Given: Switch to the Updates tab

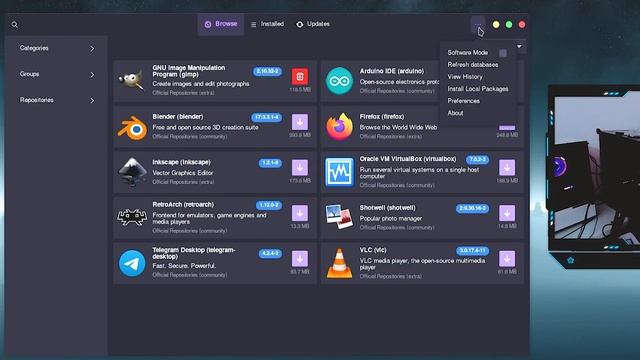Looking at the screenshot, I should pos(313,24).
